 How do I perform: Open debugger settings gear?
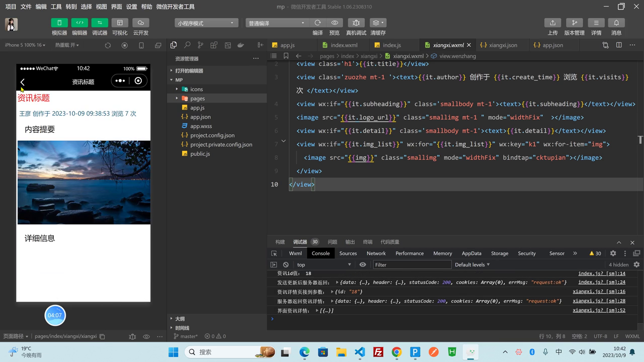pos(613,253)
